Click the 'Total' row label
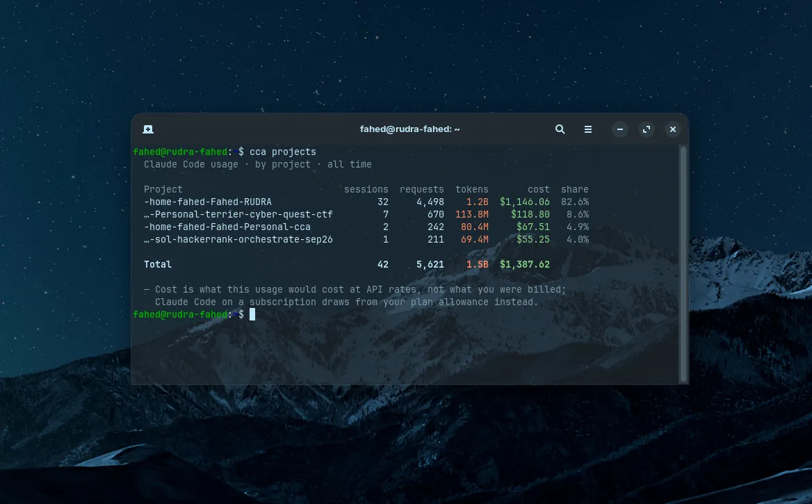812x504 pixels. [x=157, y=264]
